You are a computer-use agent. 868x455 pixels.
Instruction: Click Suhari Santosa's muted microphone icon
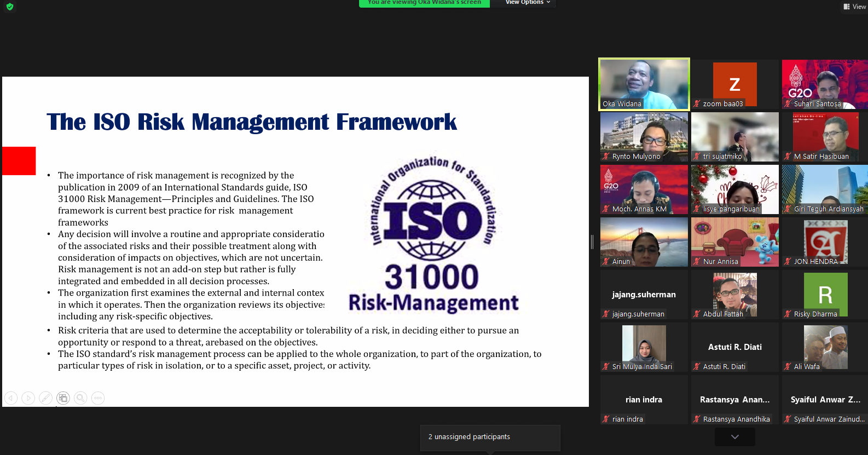[788, 103]
